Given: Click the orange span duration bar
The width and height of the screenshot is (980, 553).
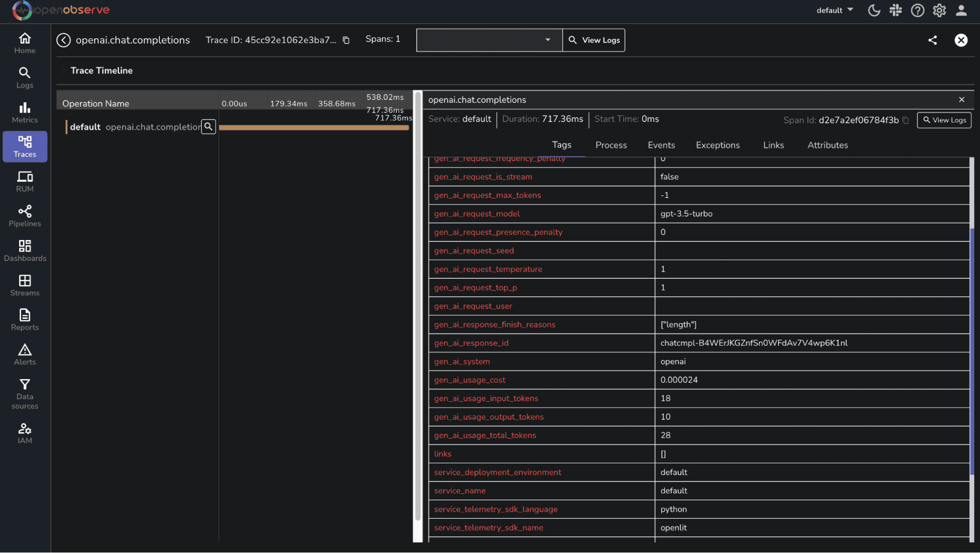Looking at the screenshot, I should (x=314, y=128).
